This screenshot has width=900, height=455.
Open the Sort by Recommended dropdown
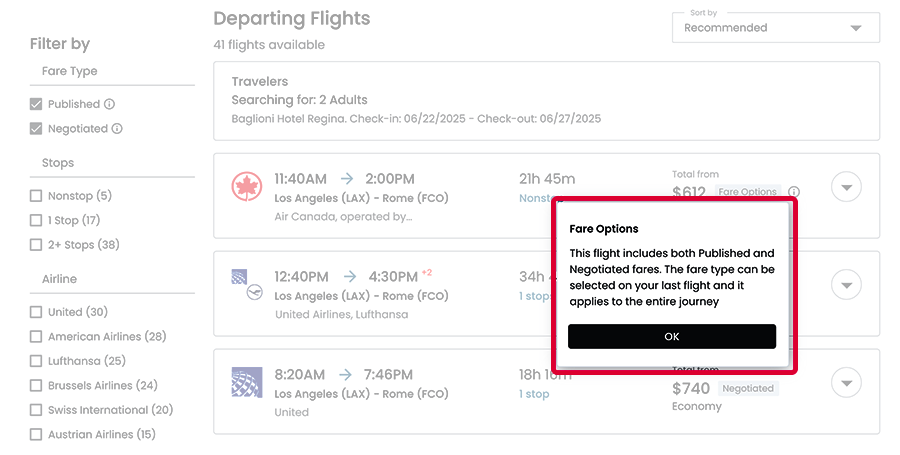pos(776,28)
